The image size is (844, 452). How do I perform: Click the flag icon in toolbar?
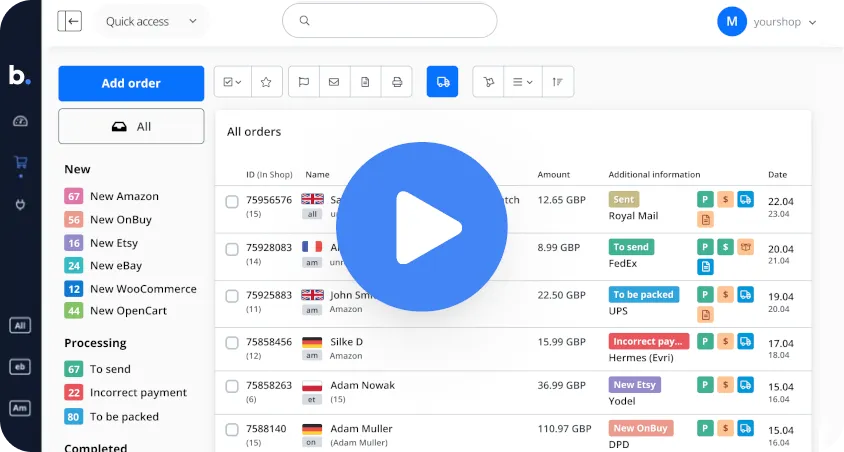tap(304, 82)
